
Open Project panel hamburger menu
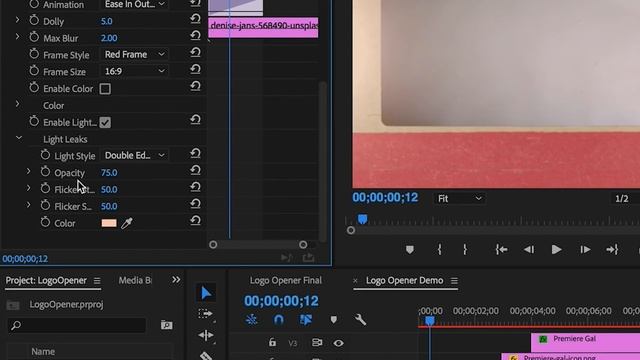click(x=97, y=281)
